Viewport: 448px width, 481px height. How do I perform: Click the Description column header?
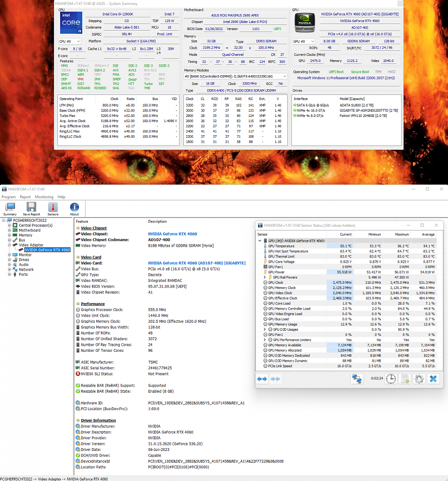point(157,222)
